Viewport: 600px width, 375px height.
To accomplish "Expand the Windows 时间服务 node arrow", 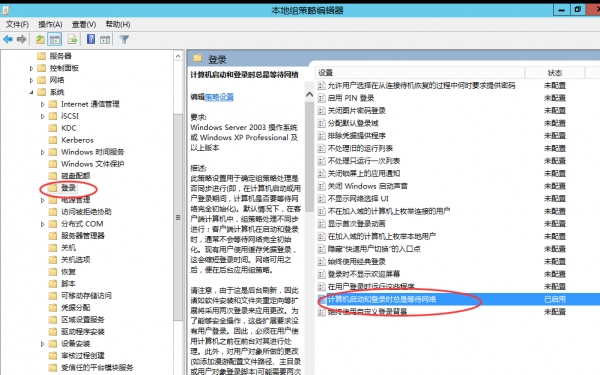I will pyautogui.click(x=42, y=152).
